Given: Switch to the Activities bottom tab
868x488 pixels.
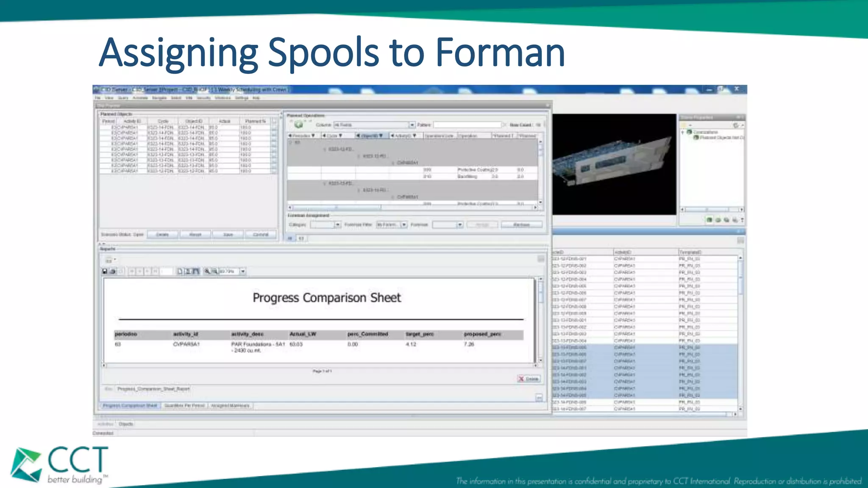Looking at the screenshot, I should (x=105, y=424).
